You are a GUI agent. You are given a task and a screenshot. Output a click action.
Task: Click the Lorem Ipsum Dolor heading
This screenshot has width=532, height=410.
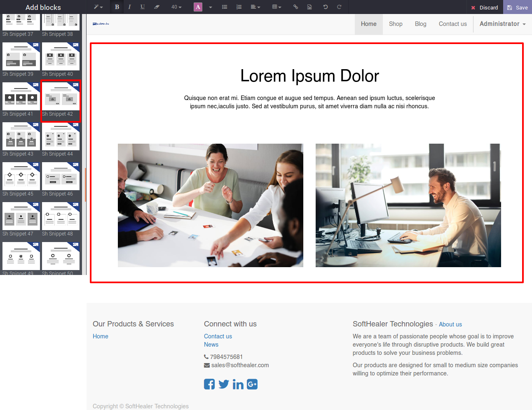point(309,76)
